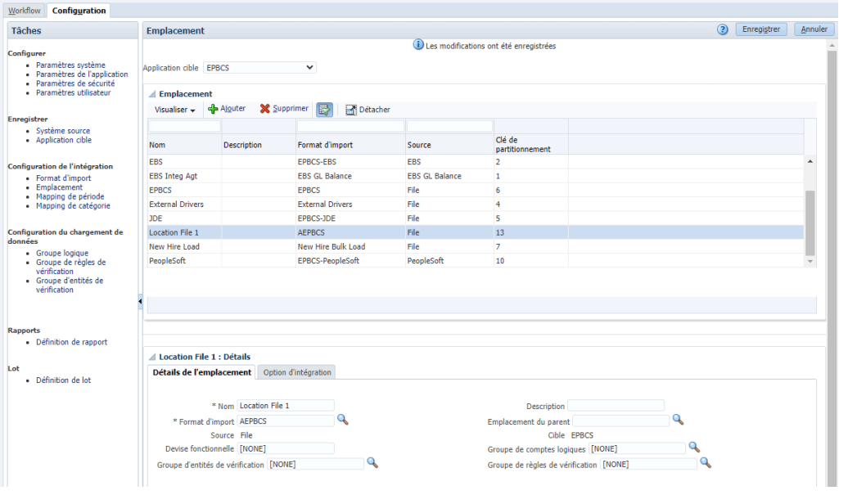Open the Application cible dropdown

coord(259,68)
